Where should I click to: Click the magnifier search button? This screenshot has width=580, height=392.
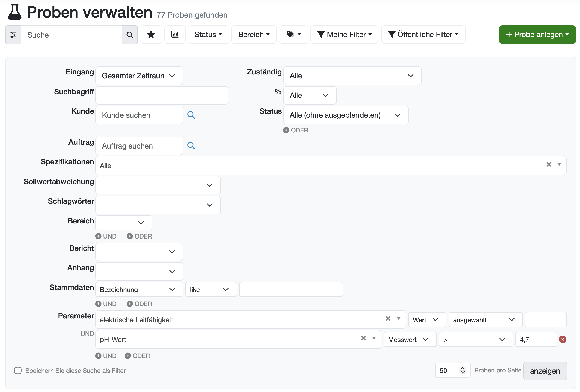click(129, 35)
